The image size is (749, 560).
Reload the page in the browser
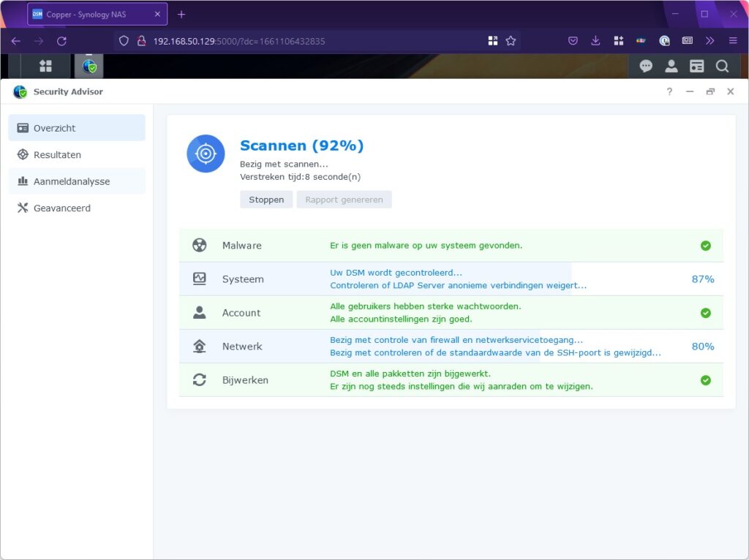(61, 41)
